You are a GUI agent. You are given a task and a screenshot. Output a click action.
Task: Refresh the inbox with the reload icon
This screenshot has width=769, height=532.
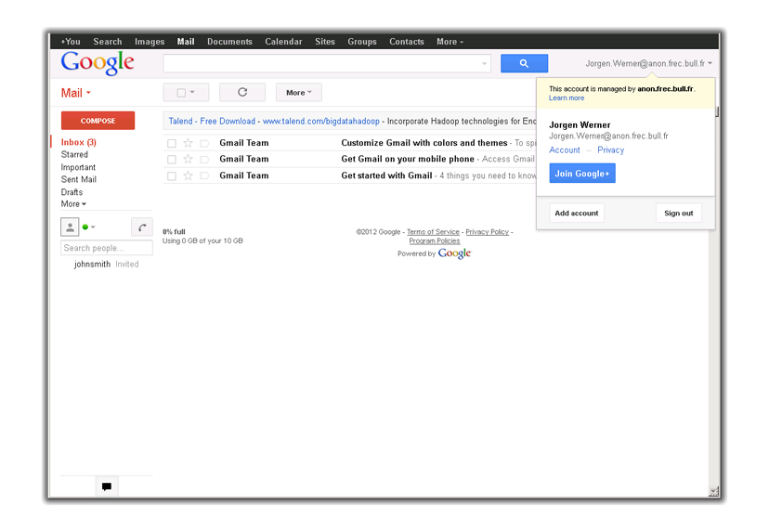(x=242, y=93)
